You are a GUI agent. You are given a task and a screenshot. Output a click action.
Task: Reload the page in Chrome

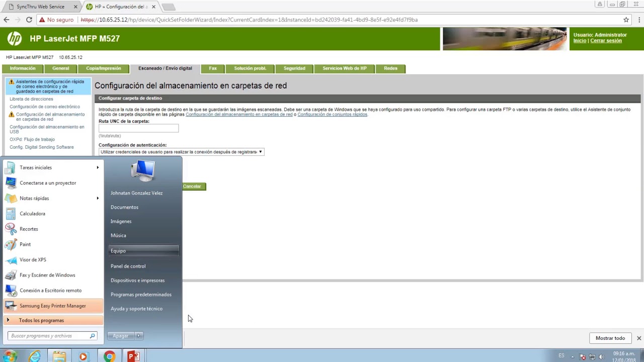pos(29,20)
